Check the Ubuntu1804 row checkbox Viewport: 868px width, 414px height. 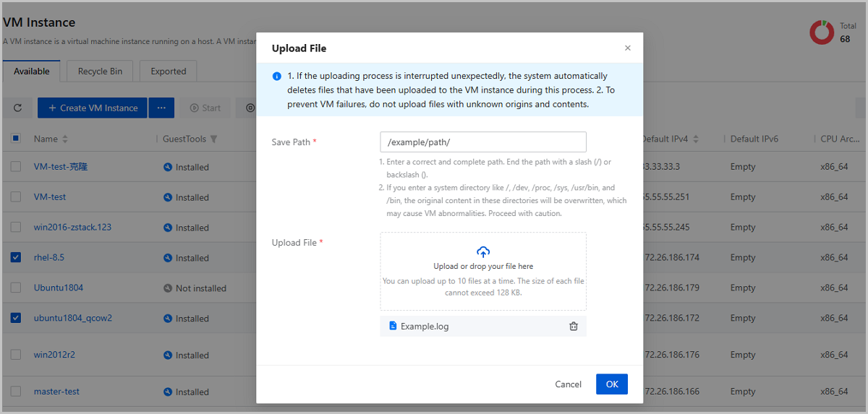pos(16,288)
